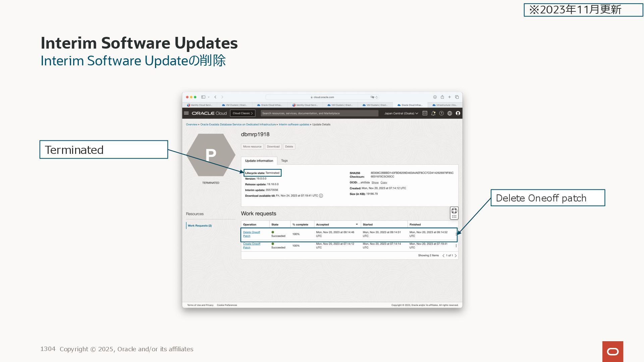Open the user profile avatar menu
This screenshot has height=362, width=644.
458,113
